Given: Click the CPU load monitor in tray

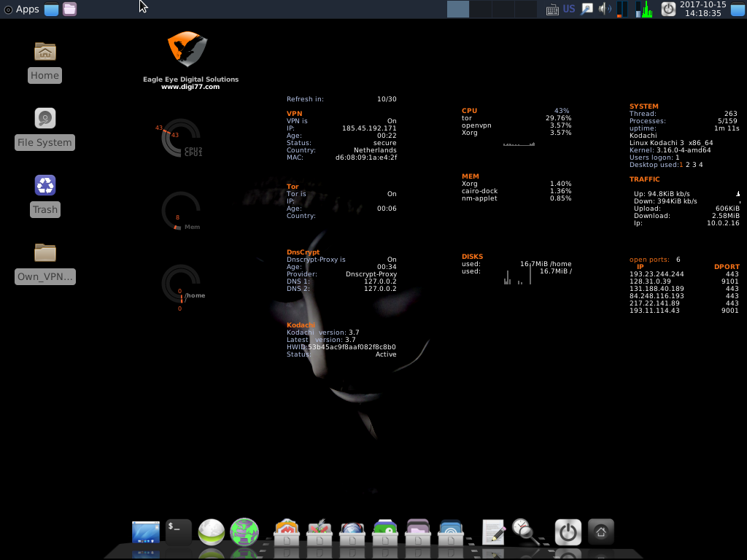Looking at the screenshot, I should [622, 9].
